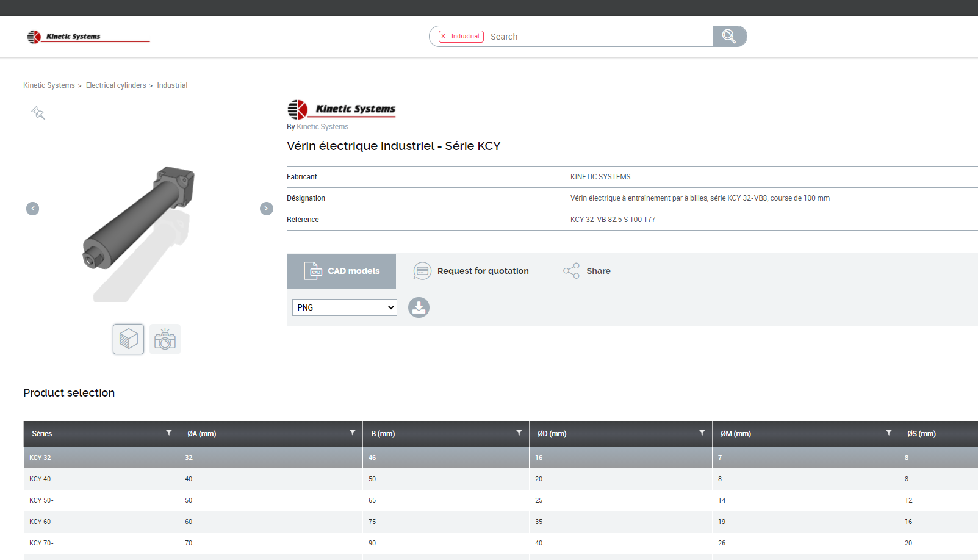The image size is (978, 560).
Task: Advance to the next product image
Action: 267,209
